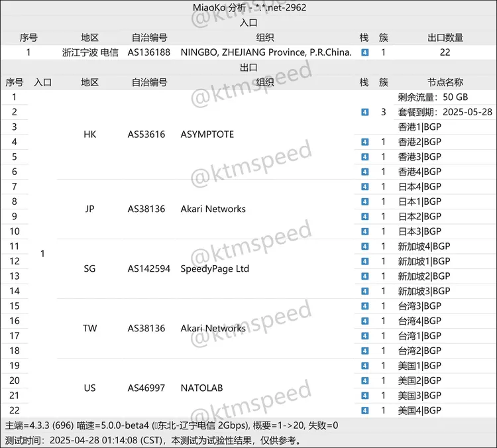Click the IPv4 stack icon in the entry row
497x448 pixels.
tap(364, 52)
